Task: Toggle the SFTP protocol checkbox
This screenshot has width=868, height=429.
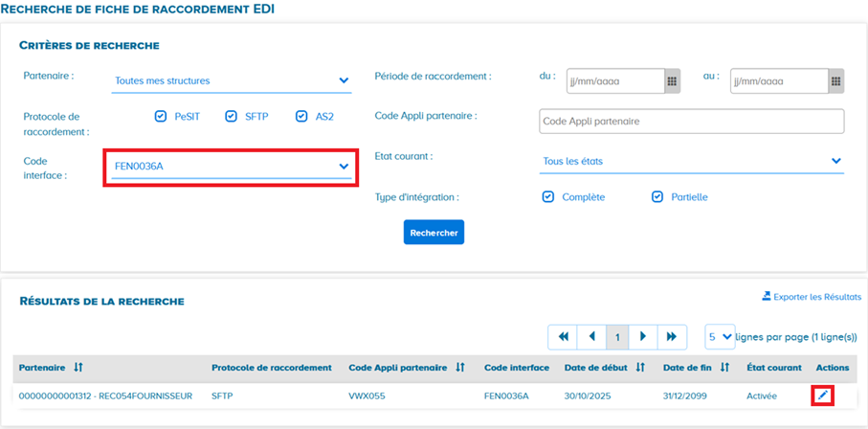Action: 231,117
